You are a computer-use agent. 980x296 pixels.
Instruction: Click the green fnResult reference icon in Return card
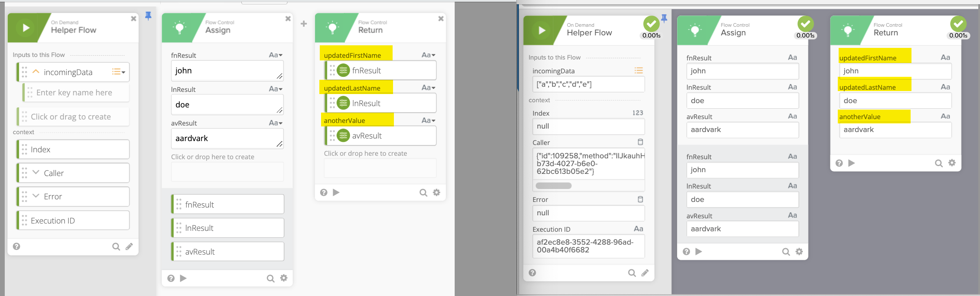(x=343, y=70)
